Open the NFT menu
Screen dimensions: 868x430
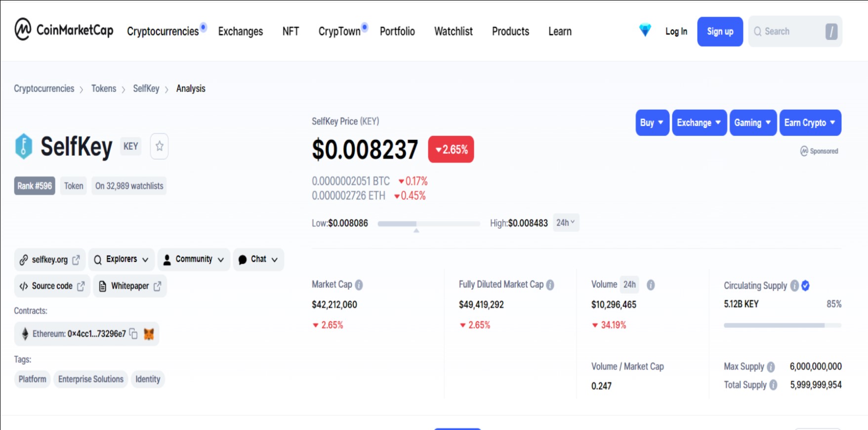pos(290,31)
